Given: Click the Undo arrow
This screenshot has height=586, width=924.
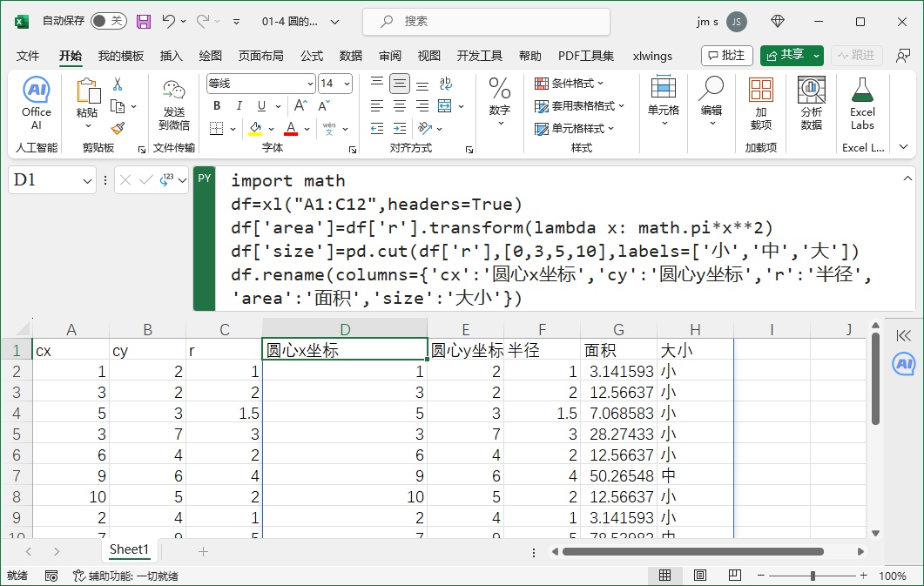Looking at the screenshot, I should [x=169, y=21].
